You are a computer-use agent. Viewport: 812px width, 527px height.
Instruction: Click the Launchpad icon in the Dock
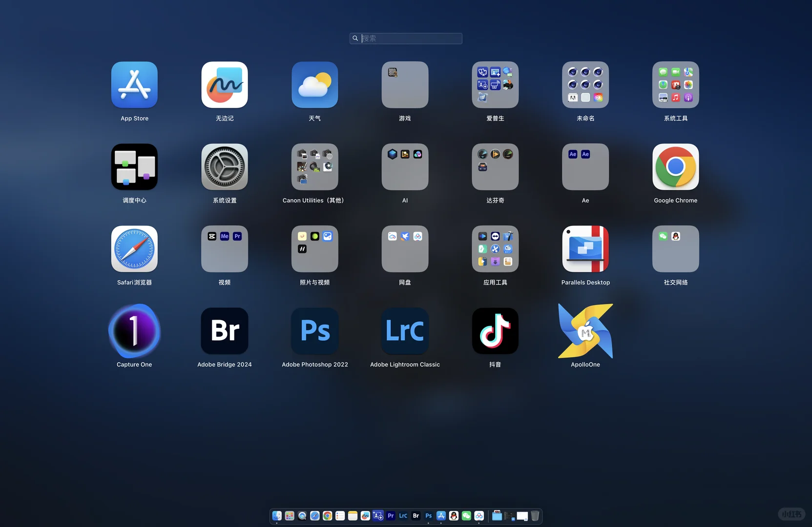[x=290, y=516]
